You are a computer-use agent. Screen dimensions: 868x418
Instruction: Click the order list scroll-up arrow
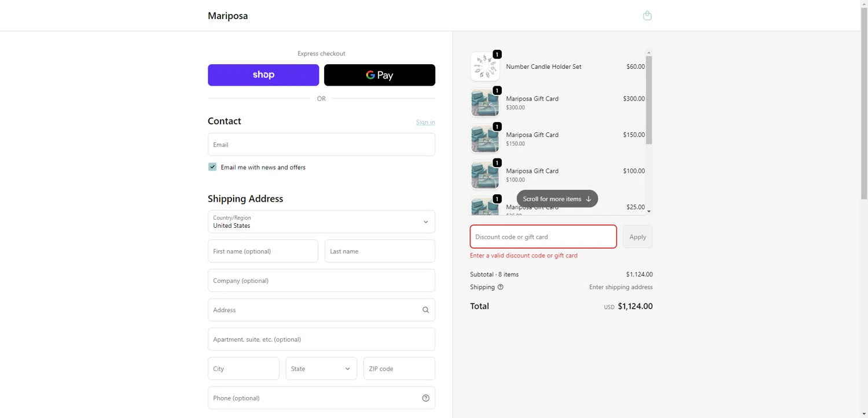pyautogui.click(x=649, y=53)
